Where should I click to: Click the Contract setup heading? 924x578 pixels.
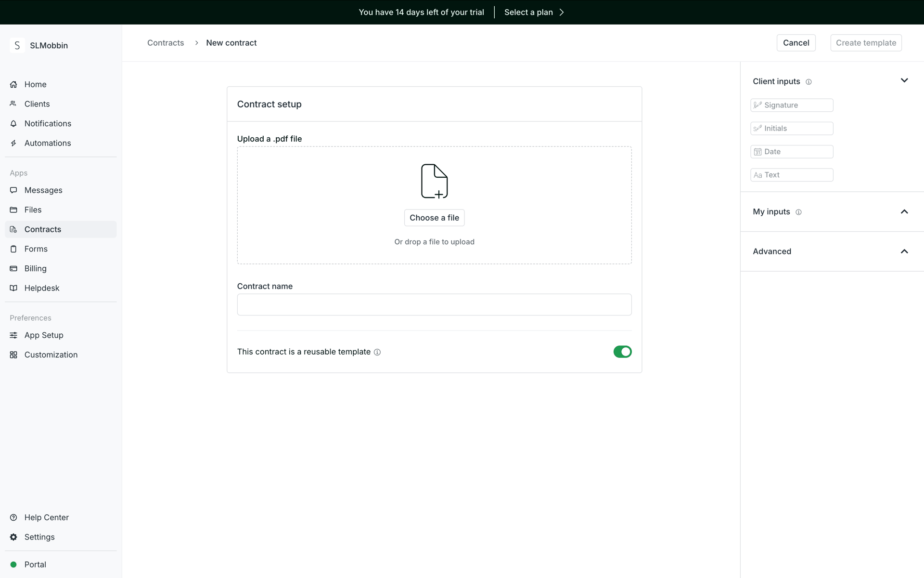pos(269,105)
